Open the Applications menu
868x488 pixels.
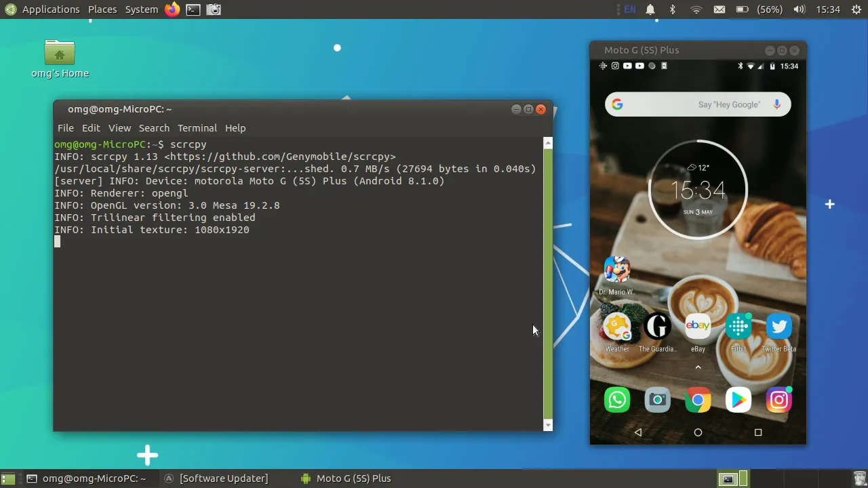click(51, 9)
